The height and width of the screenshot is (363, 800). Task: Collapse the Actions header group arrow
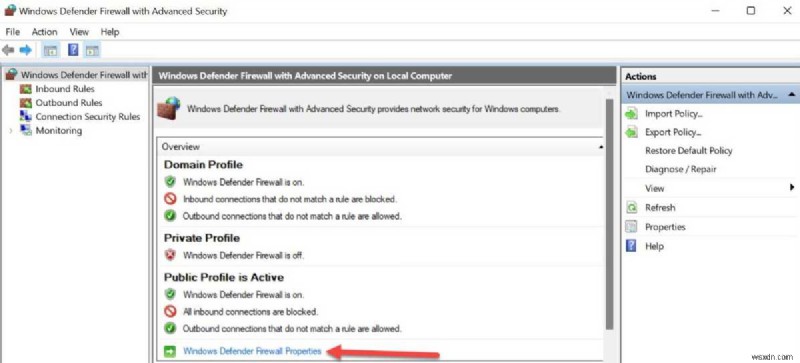(x=791, y=95)
